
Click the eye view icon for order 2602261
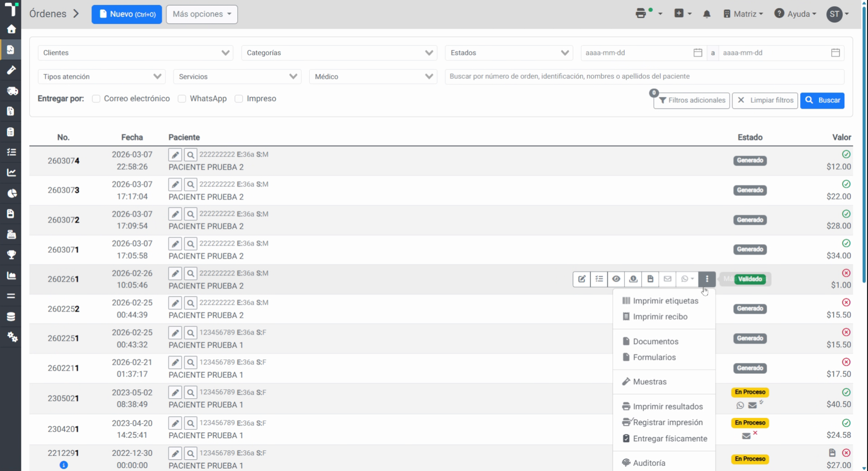(616, 279)
